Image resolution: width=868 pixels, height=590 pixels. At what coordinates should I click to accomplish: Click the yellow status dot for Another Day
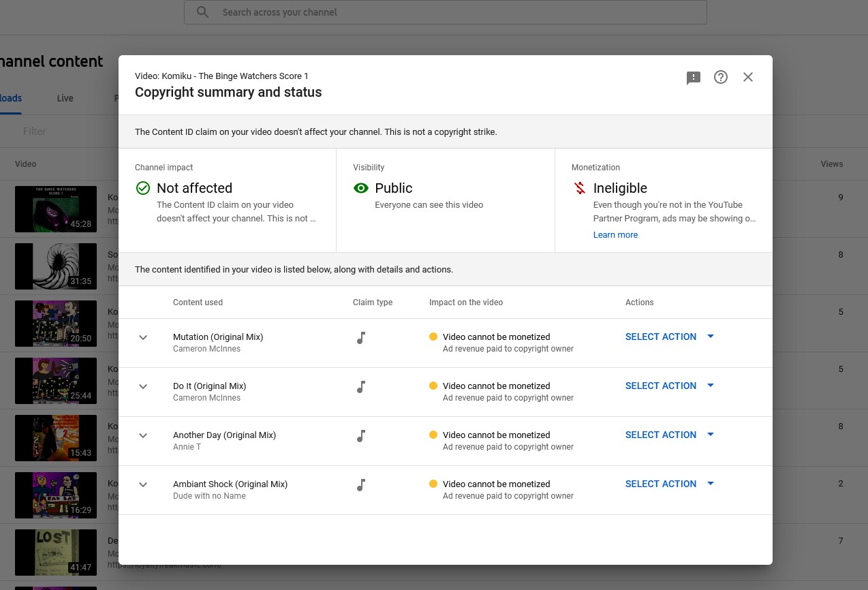click(x=433, y=435)
